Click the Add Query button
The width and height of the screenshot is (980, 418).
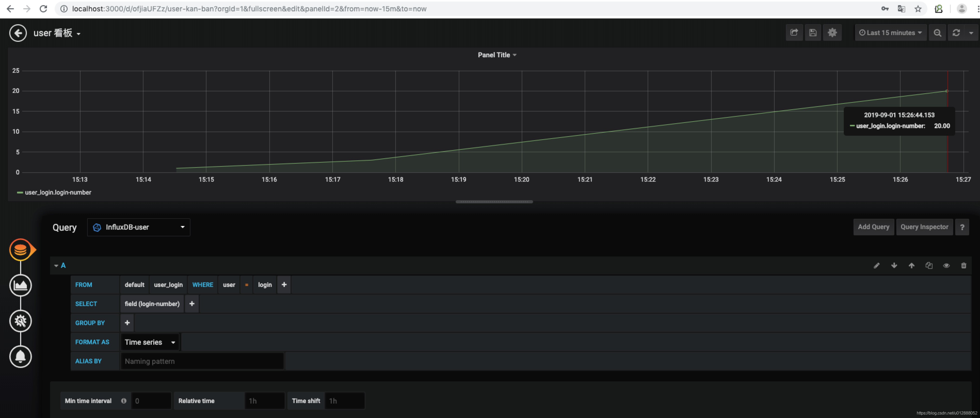point(873,227)
